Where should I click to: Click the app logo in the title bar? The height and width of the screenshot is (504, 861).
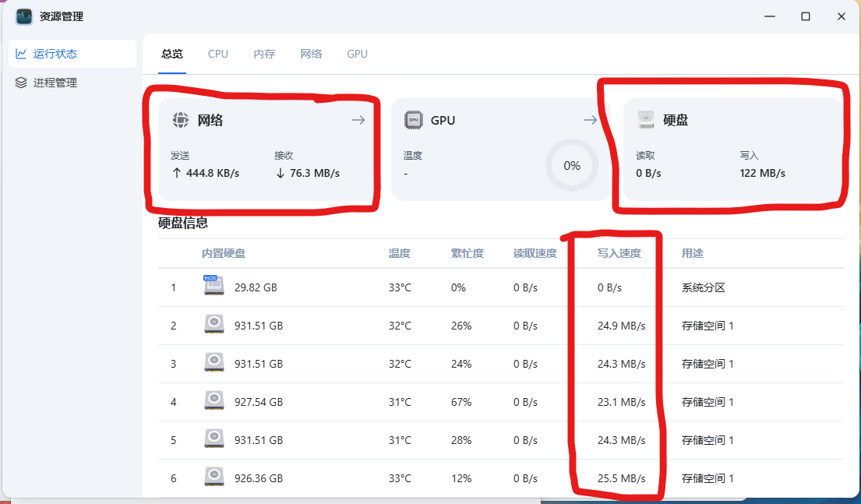pyautogui.click(x=23, y=16)
